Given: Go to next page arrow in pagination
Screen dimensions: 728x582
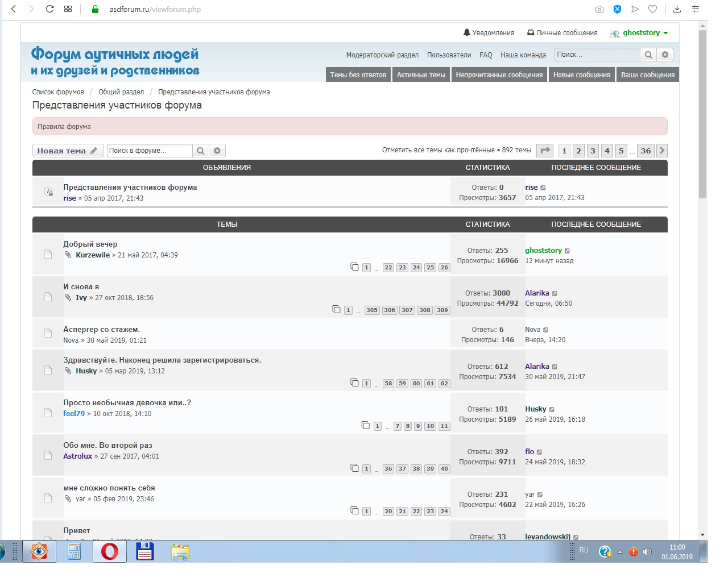Looking at the screenshot, I should (661, 151).
